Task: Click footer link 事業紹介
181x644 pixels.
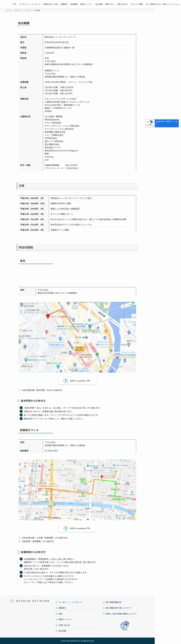Action: (x=62, y=608)
